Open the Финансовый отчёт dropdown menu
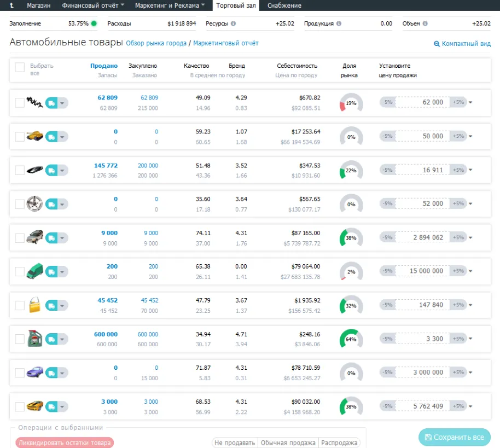The width and height of the screenshot is (500, 448). [x=93, y=5]
